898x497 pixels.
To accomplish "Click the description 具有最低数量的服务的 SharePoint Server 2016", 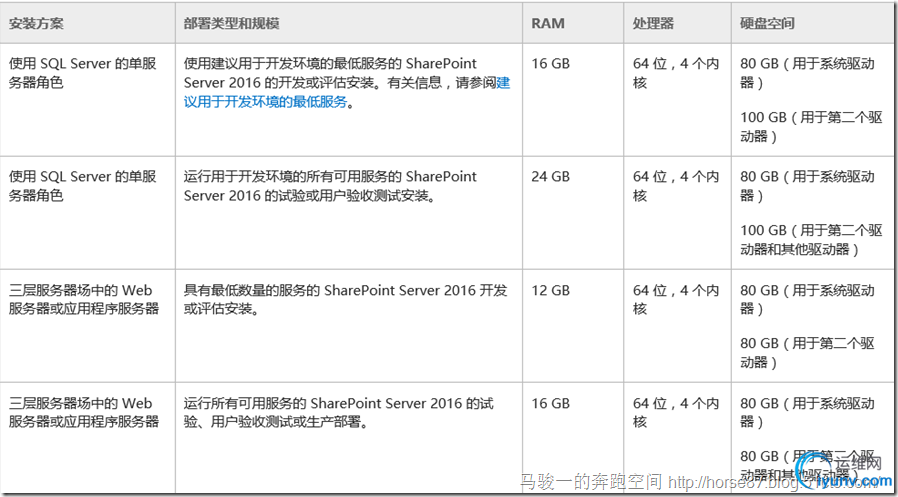I will pos(345,299).
